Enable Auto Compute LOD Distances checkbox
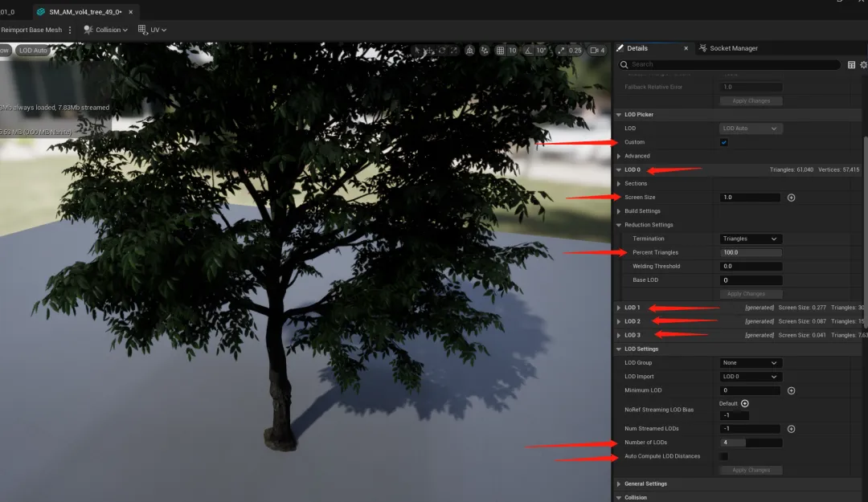Screen dimensions: 868x502 (x=723, y=456)
